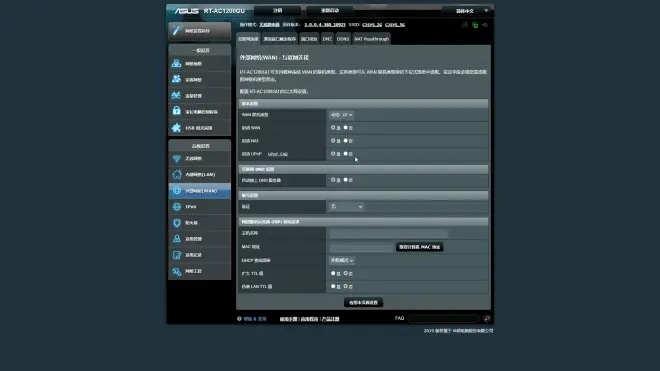Open Administration person icon in sidebar
This screenshot has height=371, width=660.
(177, 239)
